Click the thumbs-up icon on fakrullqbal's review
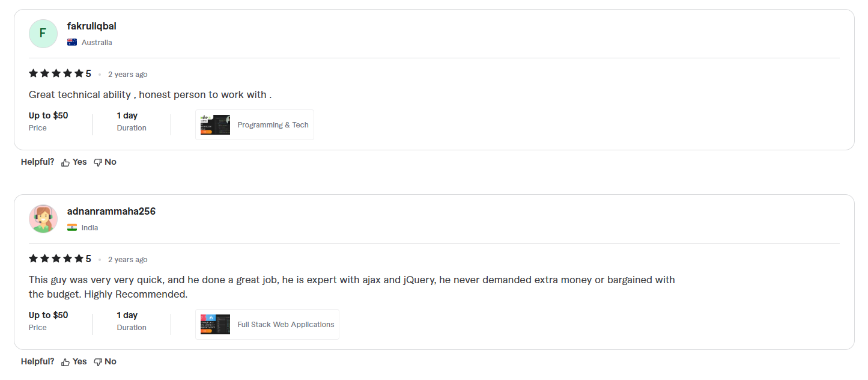Viewport: 868px width, 380px height. click(66, 161)
